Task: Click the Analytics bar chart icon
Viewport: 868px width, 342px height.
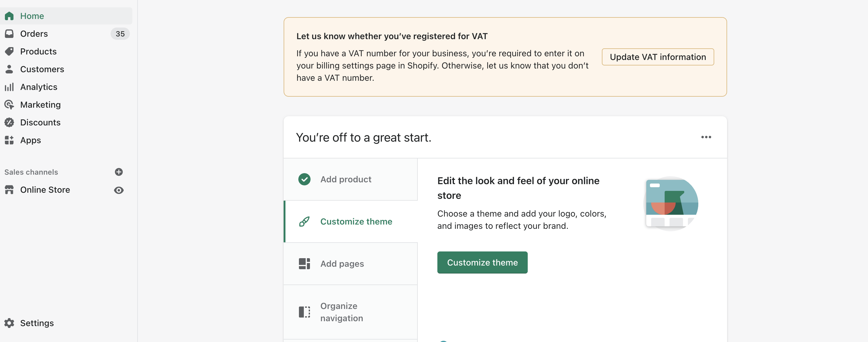Action: pos(9,87)
